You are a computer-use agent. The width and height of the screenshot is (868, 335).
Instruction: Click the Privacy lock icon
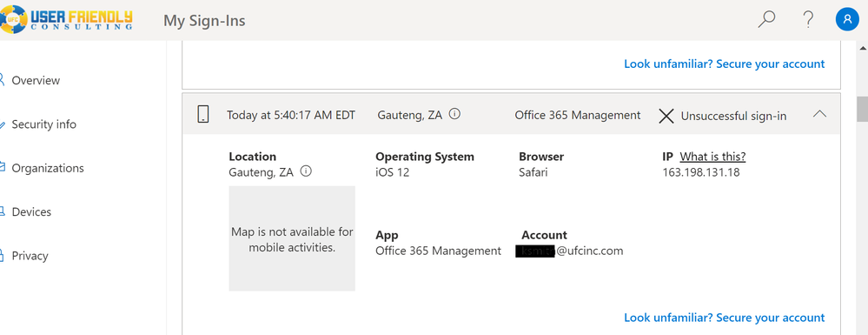(3, 255)
